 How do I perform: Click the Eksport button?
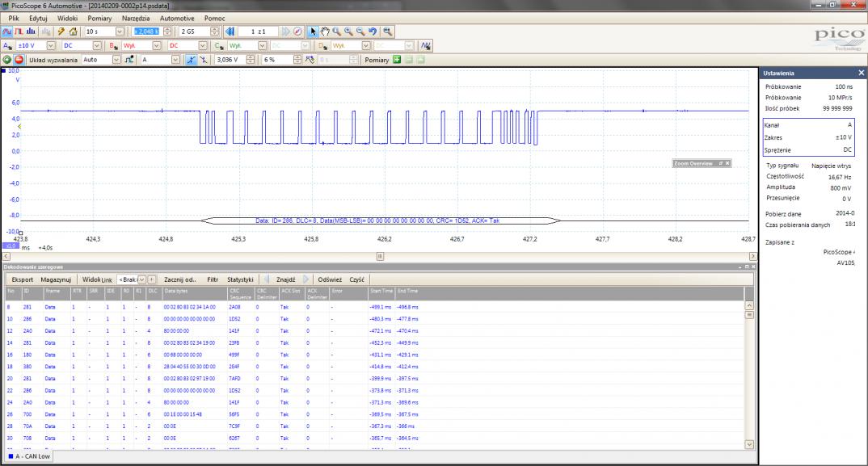coord(23,279)
